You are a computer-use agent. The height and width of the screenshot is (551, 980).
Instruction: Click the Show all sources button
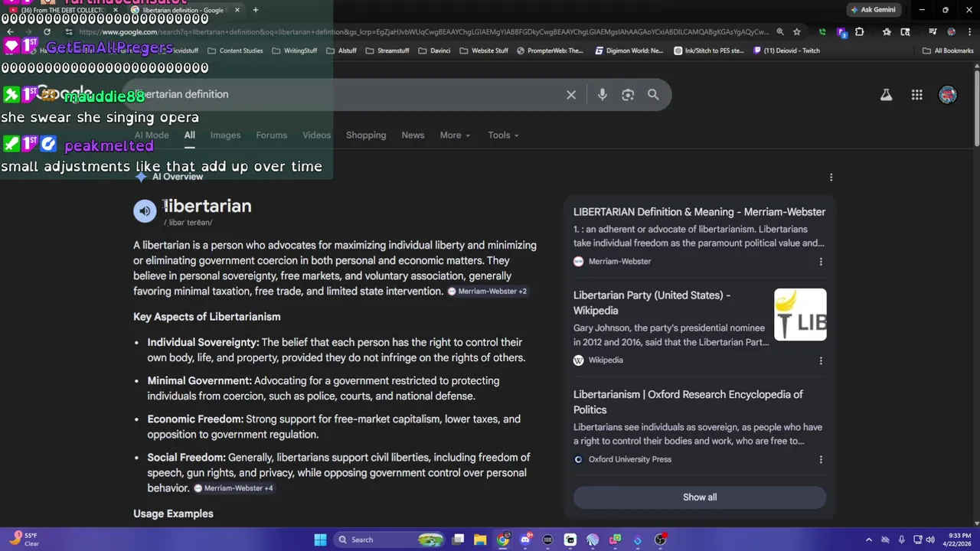[700, 497]
